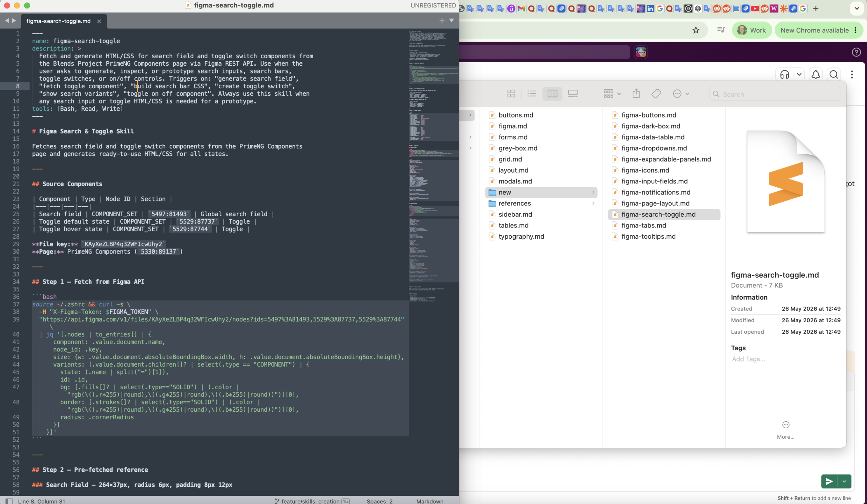Open Sublime's tab list dropdown arrow

click(451, 21)
